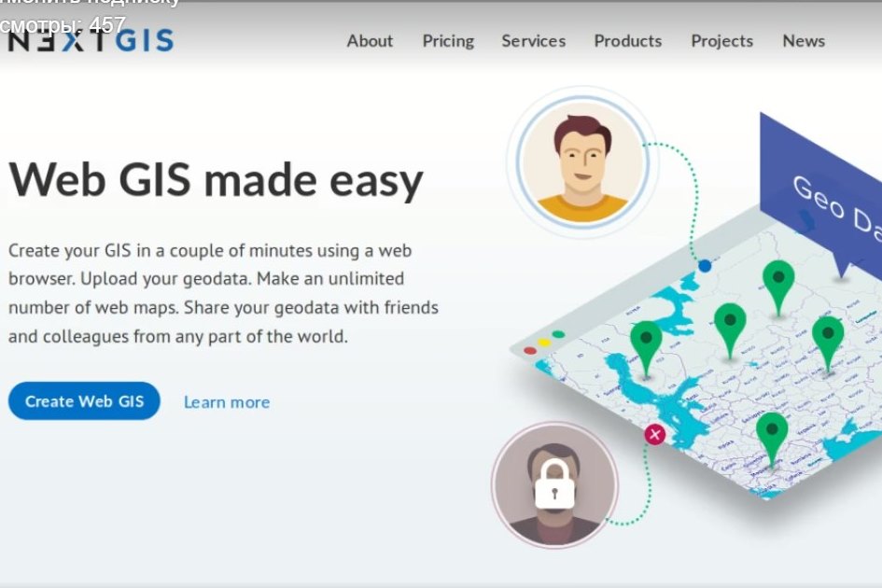Open the About menu item
This screenshot has height=588, width=882.
[370, 41]
